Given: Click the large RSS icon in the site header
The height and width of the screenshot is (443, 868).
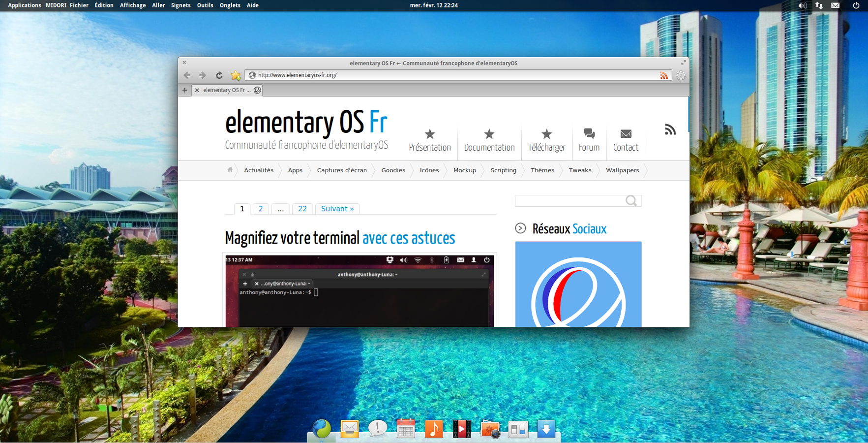Looking at the screenshot, I should [x=670, y=129].
